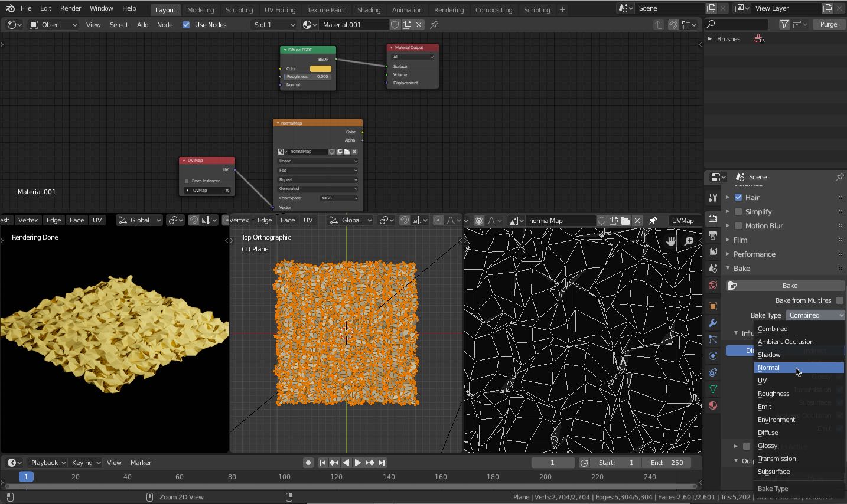Image resolution: width=847 pixels, height=504 pixels.
Task: Open the Tool properties tab
Action: (713, 198)
